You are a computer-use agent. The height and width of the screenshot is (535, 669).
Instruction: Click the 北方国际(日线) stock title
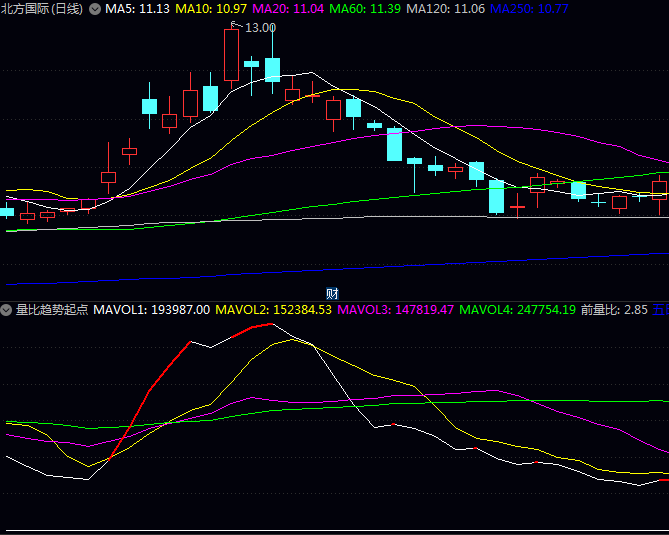(x=43, y=9)
